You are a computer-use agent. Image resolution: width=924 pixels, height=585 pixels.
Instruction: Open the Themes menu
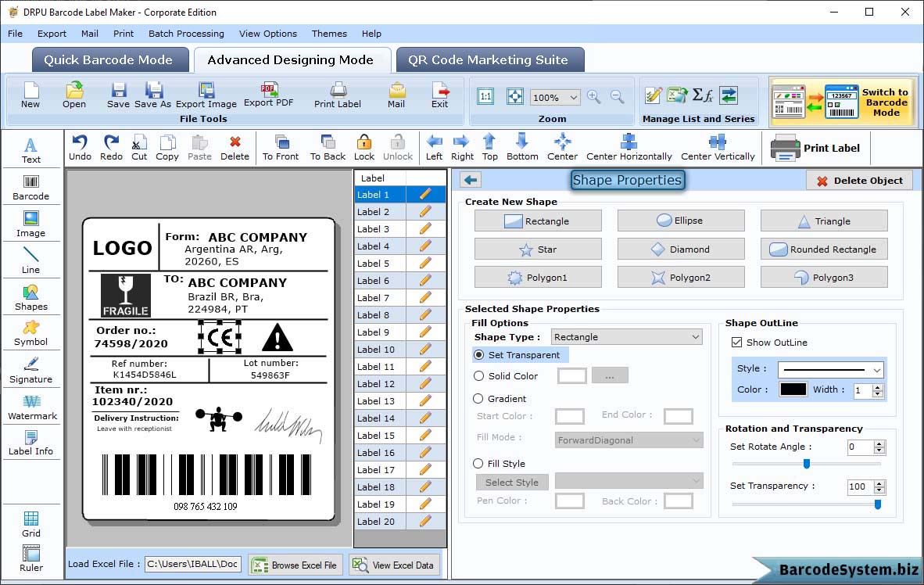[x=329, y=34]
